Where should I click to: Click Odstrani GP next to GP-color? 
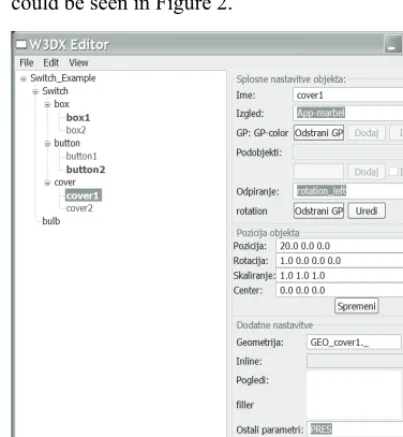pyautogui.click(x=319, y=133)
